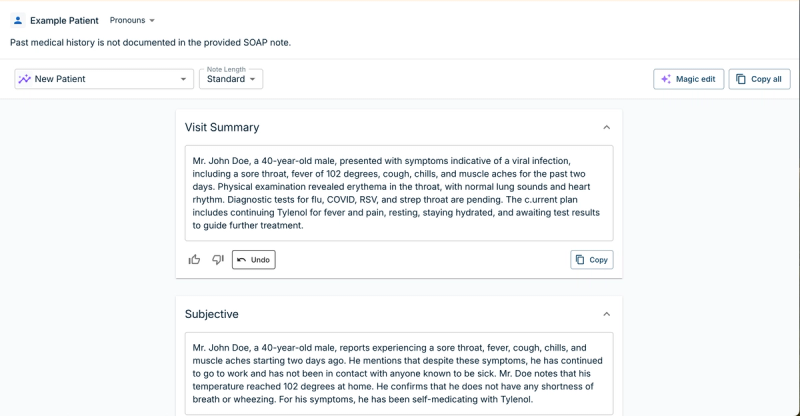800x416 pixels.
Task: Collapse the Visit Summary section
Action: [607, 127]
